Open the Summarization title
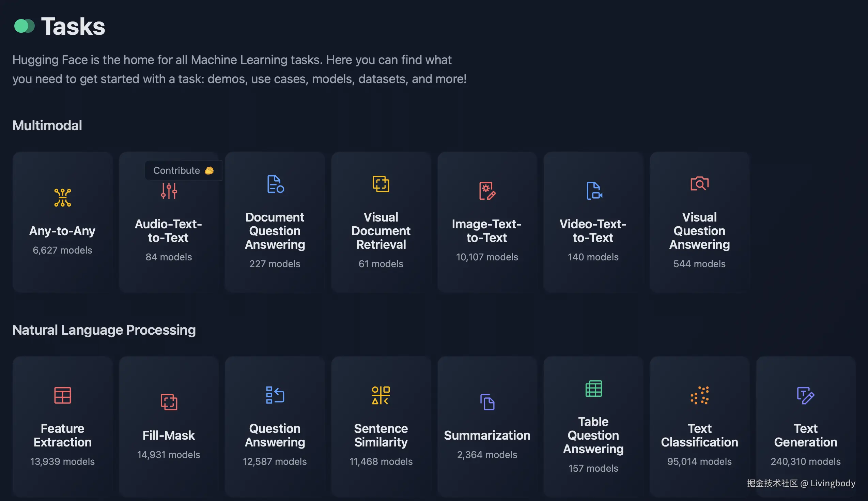Screen dimensions: 868x501 487,435
